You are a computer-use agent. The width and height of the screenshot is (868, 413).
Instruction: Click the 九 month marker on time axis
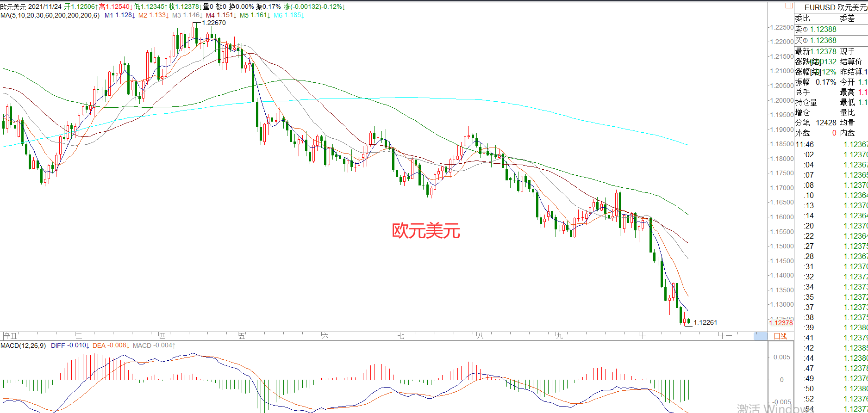560,336
